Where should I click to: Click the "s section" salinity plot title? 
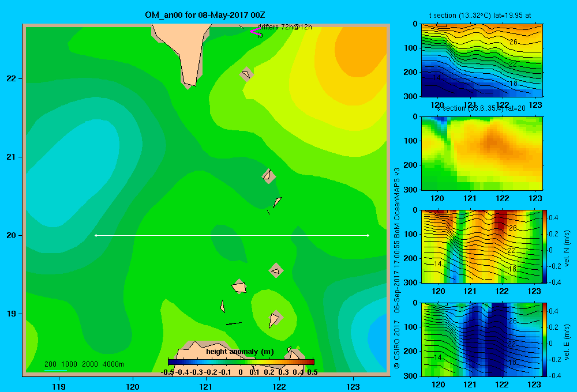click(x=481, y=108)
